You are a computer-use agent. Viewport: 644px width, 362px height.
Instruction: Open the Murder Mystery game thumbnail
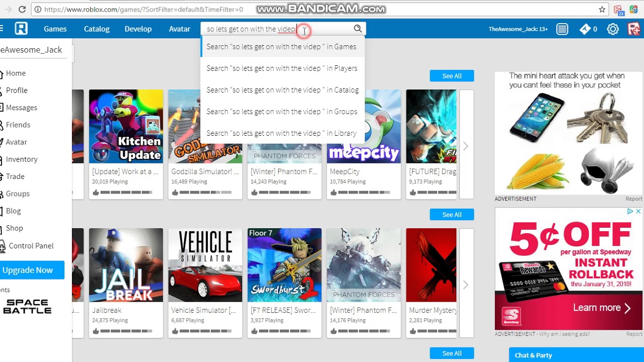(431, 265)
